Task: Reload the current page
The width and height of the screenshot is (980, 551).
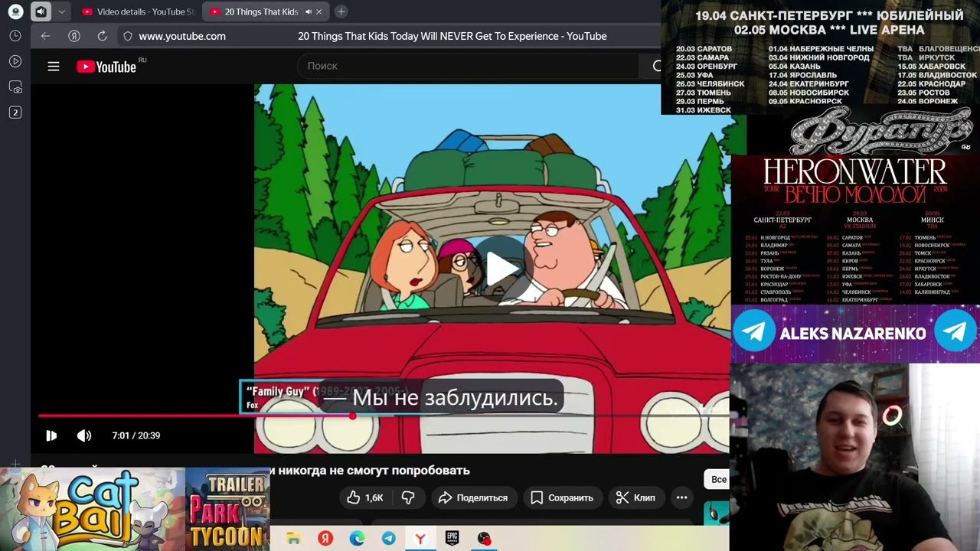Action: 102,36
